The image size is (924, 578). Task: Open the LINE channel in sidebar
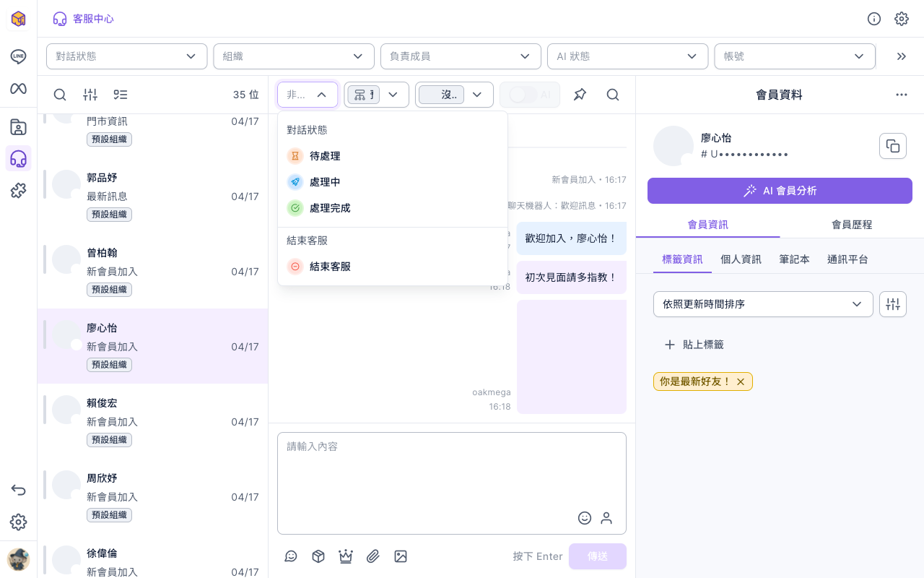point(18,56)
